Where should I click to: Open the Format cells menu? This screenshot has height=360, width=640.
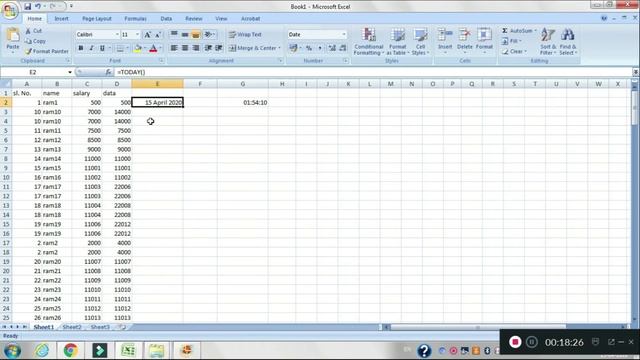click(484, 40)
